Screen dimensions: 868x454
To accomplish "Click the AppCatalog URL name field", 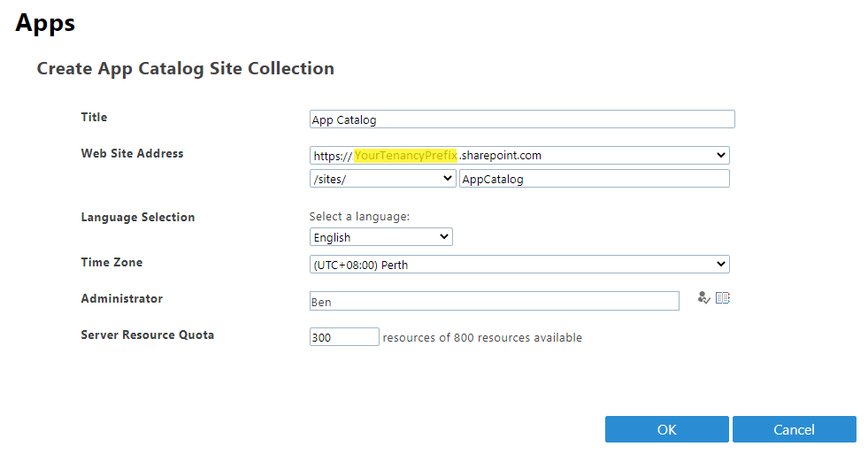I will click(594, 179).
